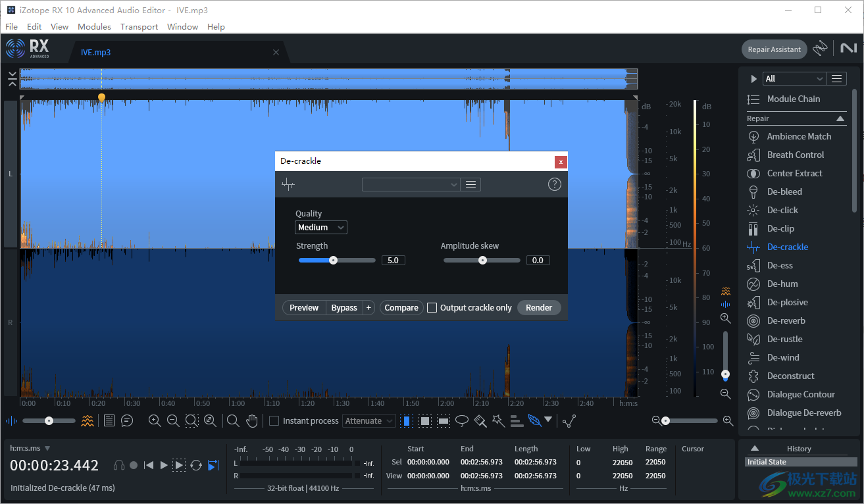Viewport: 864px width, 504px height.
Task: Enable the Output crackle only checkbox
Action: point(432,307)
